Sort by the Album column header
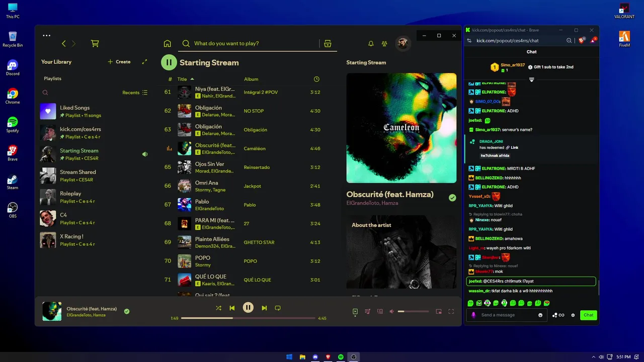This screenshot has height=362, width=644. [251, 79]
